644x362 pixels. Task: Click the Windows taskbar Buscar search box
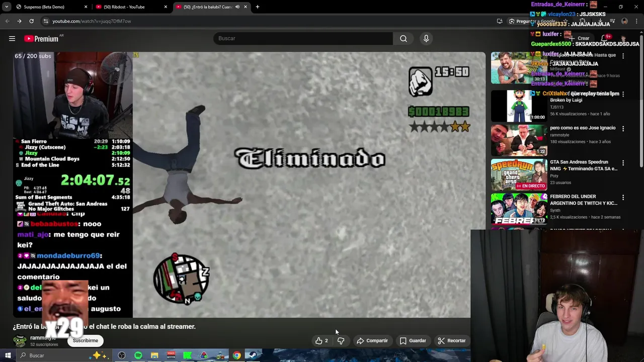[x=63, y=355]
